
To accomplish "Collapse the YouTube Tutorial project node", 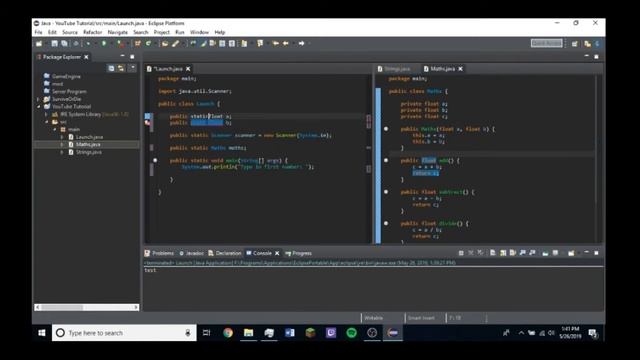I will click(38, 106).
